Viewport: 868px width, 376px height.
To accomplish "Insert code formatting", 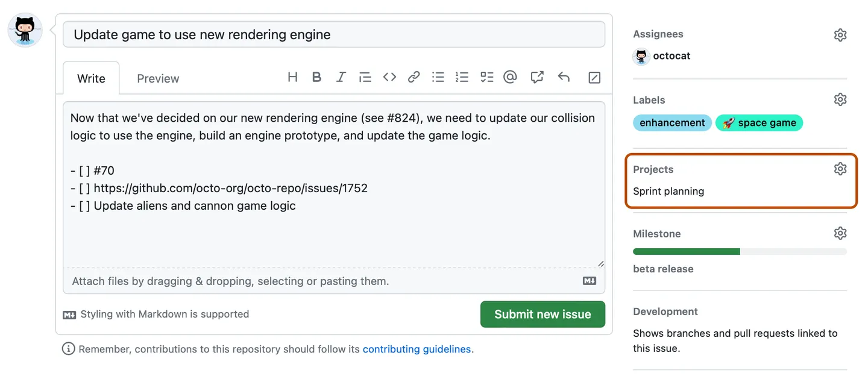I will (389, 77).
